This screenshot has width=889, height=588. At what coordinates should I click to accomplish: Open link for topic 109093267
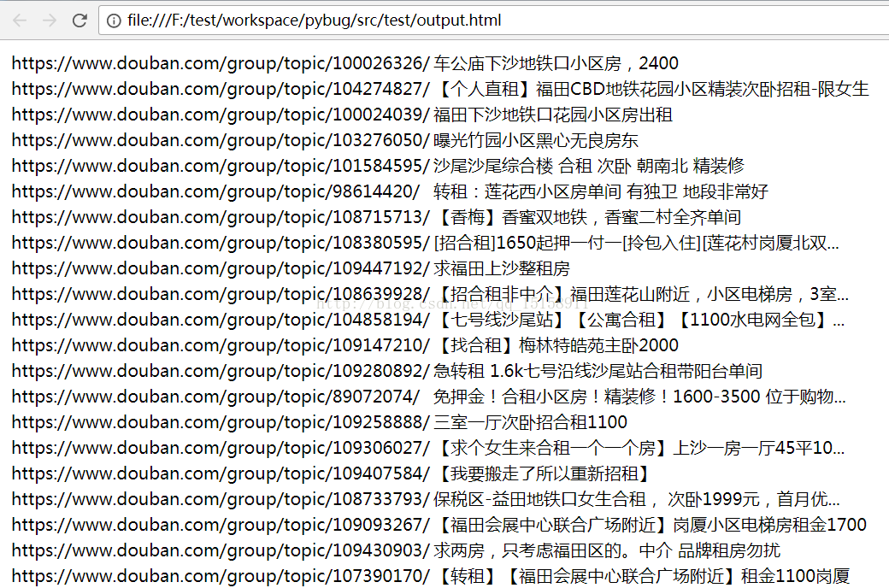(221, 525)
